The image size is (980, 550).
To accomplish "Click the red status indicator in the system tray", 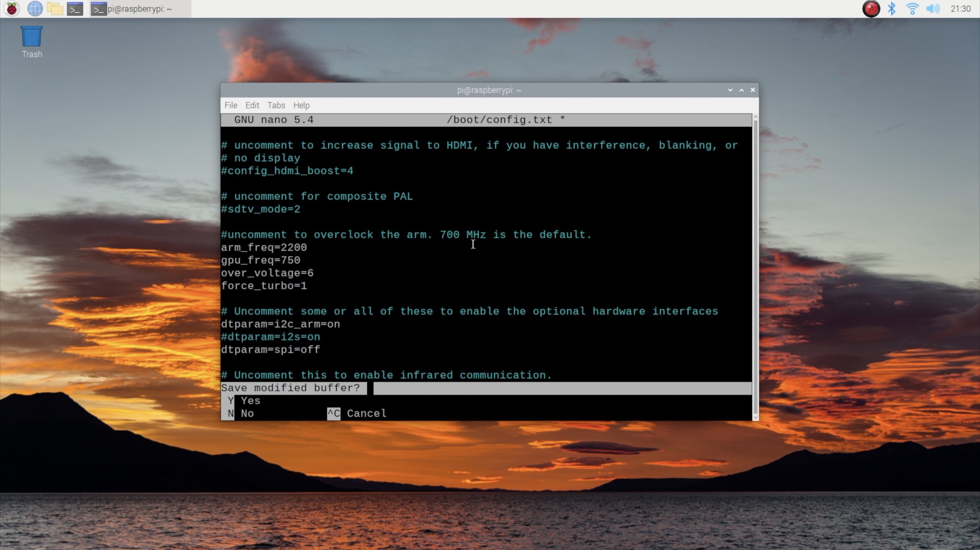I will 871,8.
